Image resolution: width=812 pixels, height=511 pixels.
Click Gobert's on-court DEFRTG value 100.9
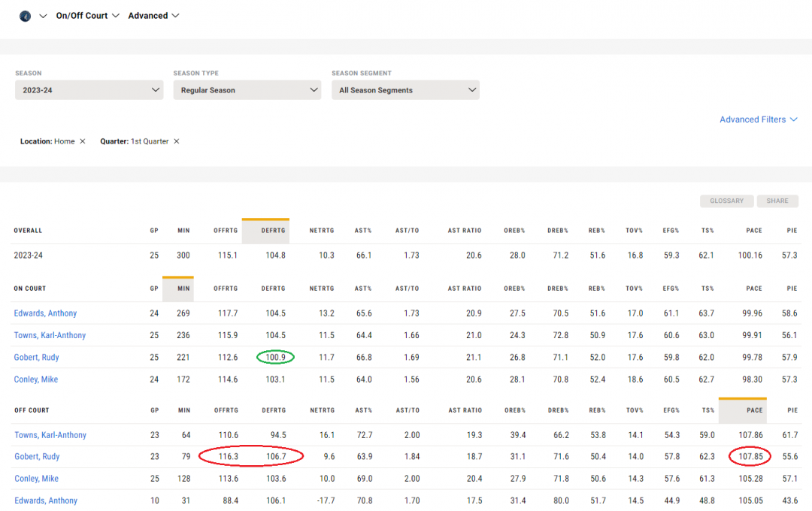(x=275, y=357)
